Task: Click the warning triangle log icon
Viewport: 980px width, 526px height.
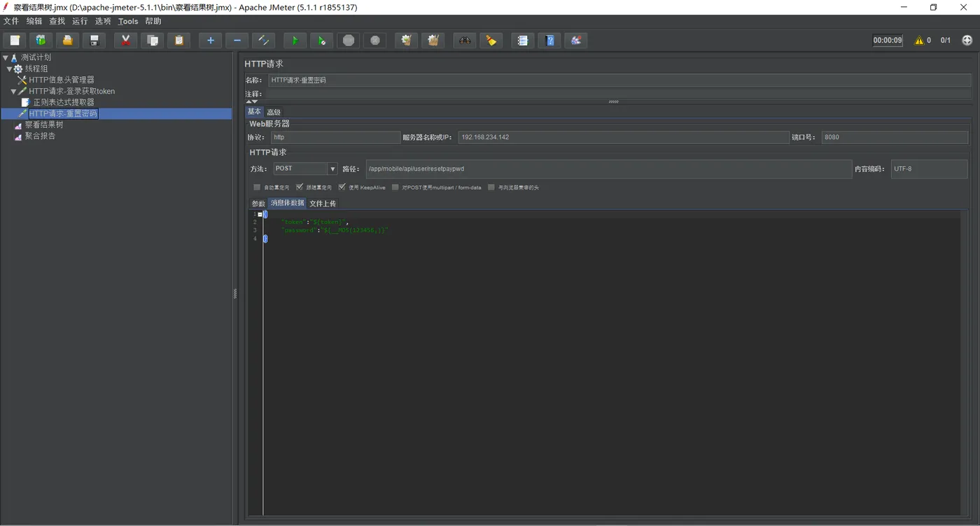Action: tap(919, 41)
